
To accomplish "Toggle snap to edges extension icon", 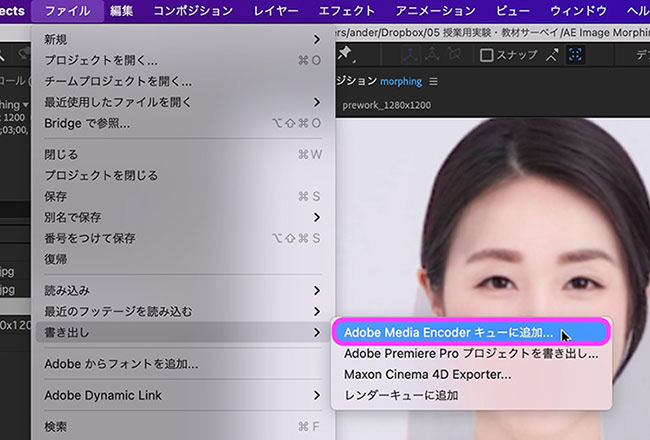I will pyautogui.click(x=552, y=55).
